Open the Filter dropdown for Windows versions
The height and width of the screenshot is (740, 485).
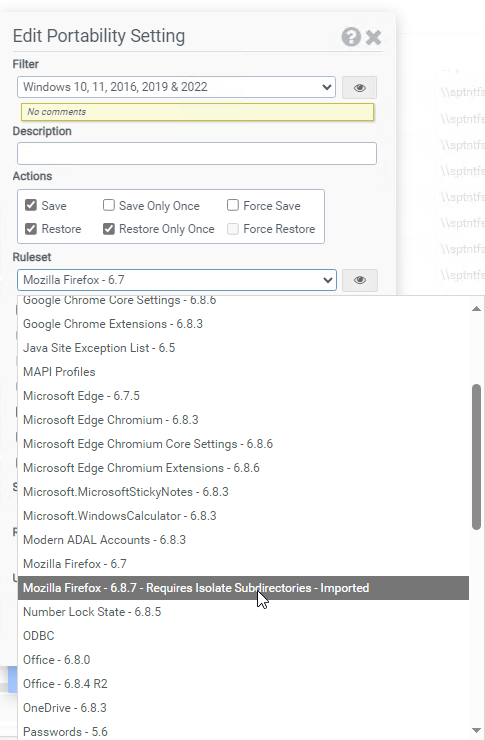click(x=176, y=87)
